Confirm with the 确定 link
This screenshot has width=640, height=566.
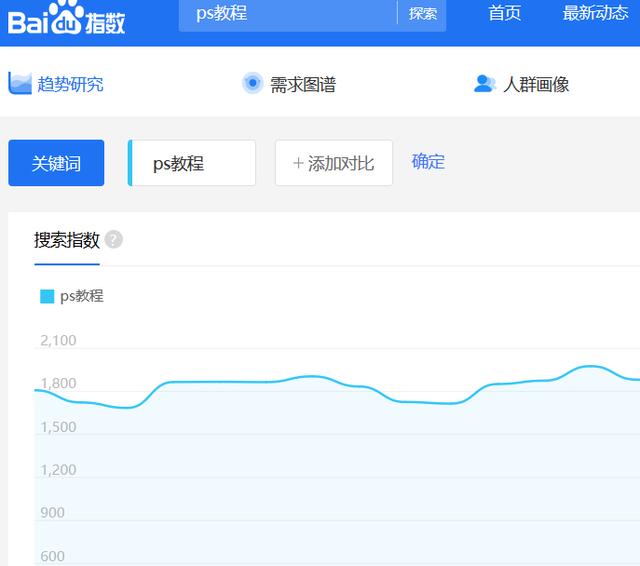point(428,162)
